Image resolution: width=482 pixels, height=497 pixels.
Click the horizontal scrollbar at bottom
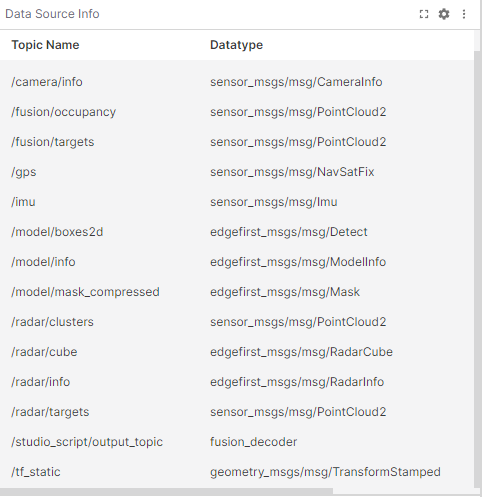click(x=166, y=492)
